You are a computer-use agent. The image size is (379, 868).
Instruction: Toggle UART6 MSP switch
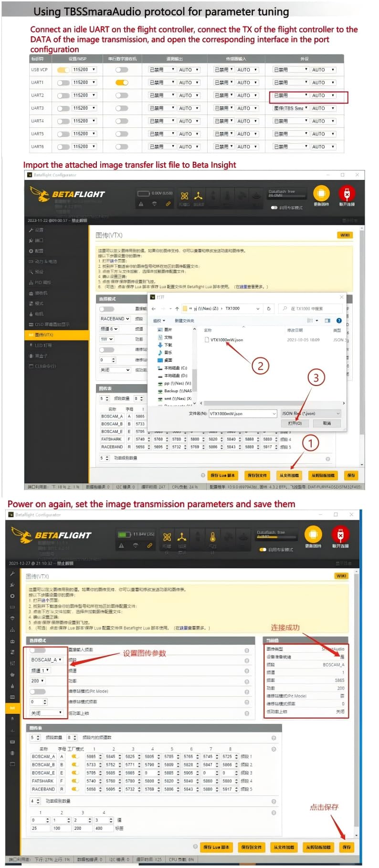click(63, 147)
